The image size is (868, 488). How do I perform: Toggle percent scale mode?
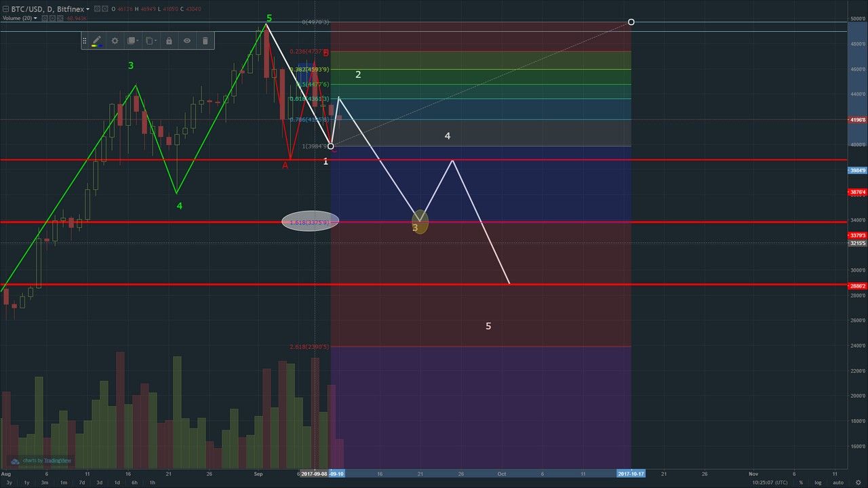(801, 483)
